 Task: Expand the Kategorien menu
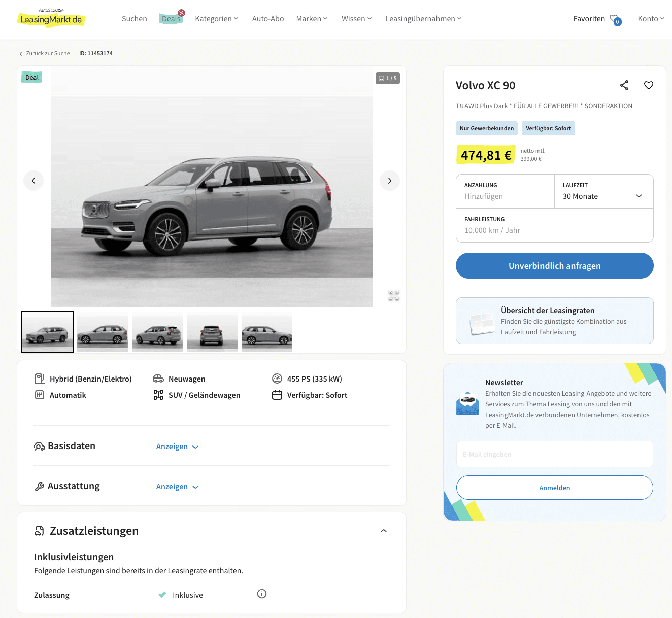click(217, 19)
